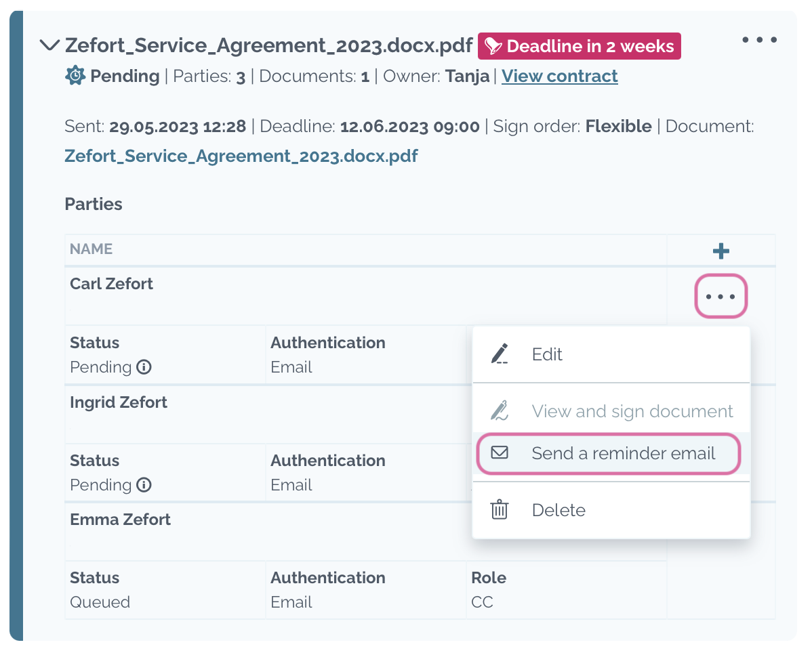The image size is (812, 653).
Task: Click the Pending clock-gear status icon
Action: (75, 76)
